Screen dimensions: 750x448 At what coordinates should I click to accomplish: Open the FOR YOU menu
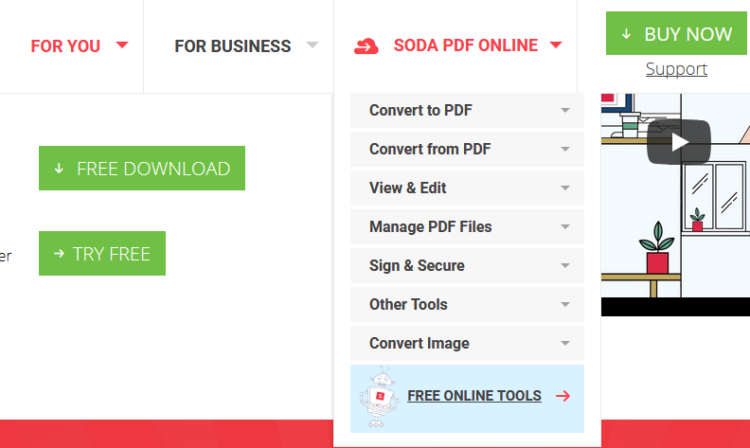pos(66,46)
